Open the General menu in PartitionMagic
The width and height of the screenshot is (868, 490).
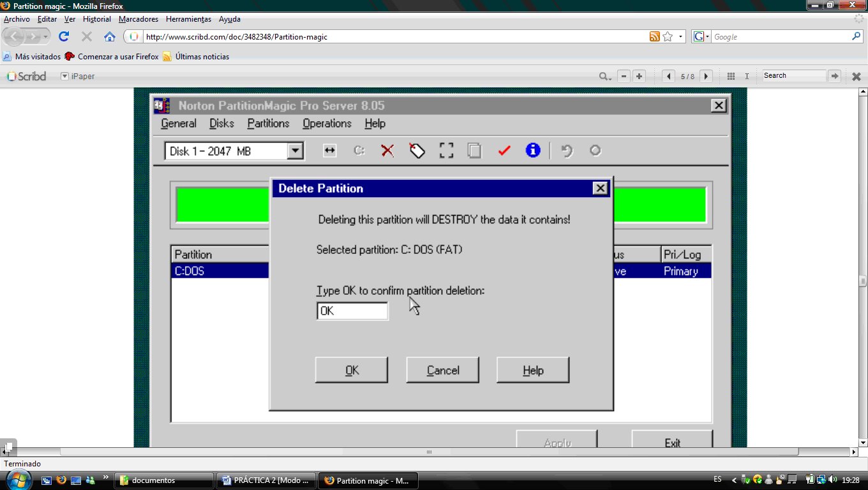[179, 124]
